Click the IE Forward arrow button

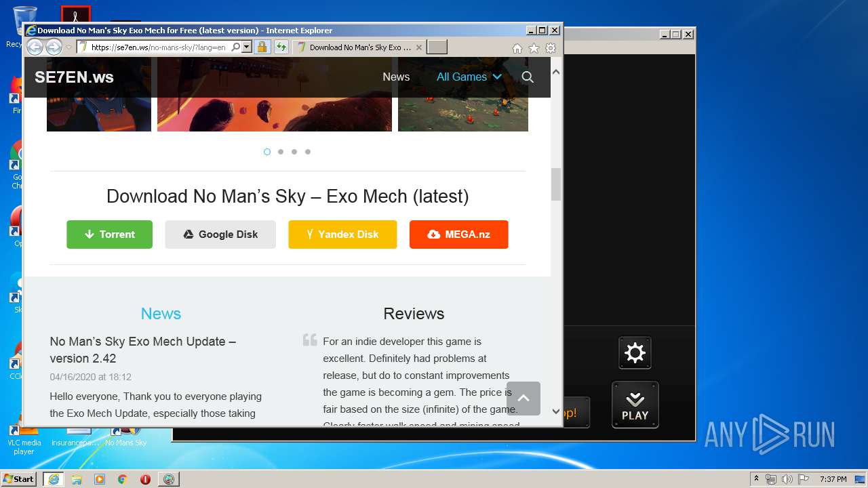click(x=54, y=47)
